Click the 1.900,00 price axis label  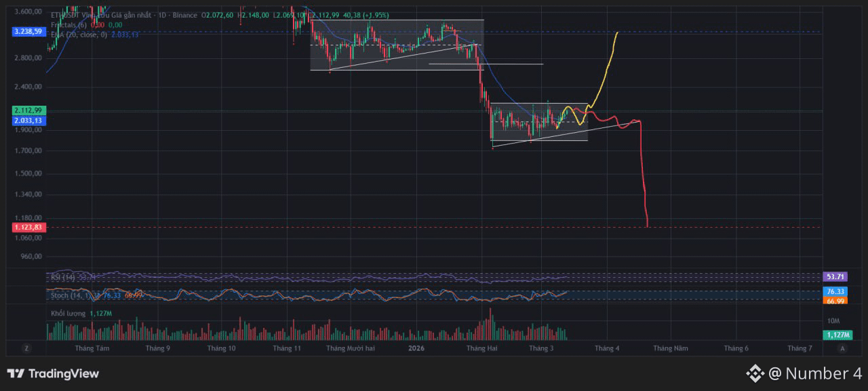pyautogui.click(x=28, y=131)
